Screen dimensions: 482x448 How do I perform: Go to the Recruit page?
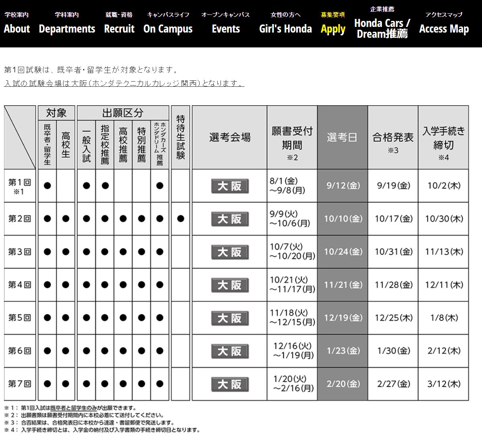119,24
